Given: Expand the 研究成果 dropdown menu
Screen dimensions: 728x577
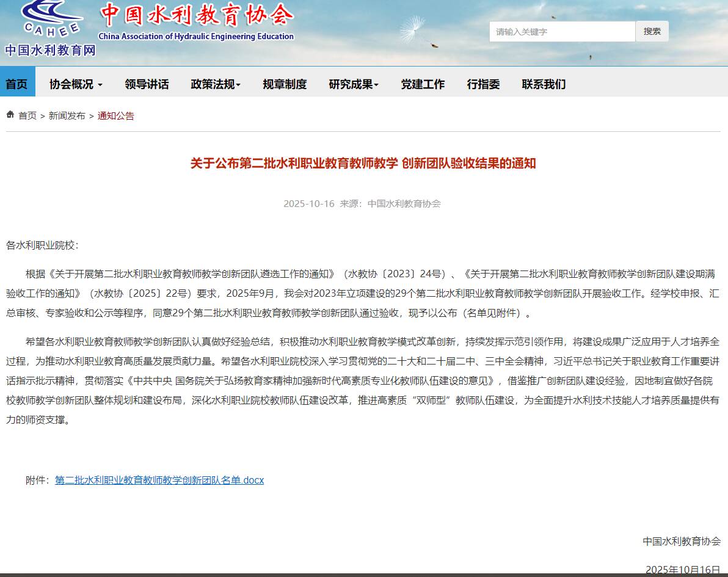Looking at the screenshot, I should [354, 84].
